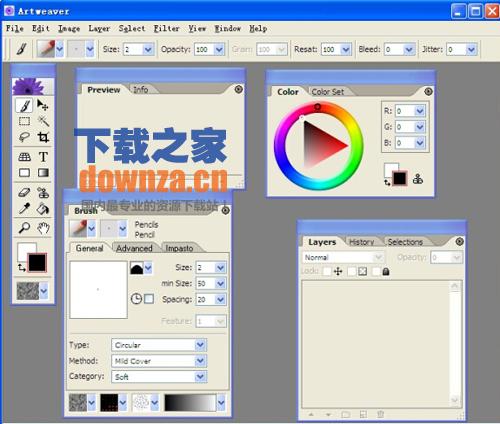
Task: Open the Bleed dropdown in options bar
Action: pyautogui.click(x=408, y=50)
